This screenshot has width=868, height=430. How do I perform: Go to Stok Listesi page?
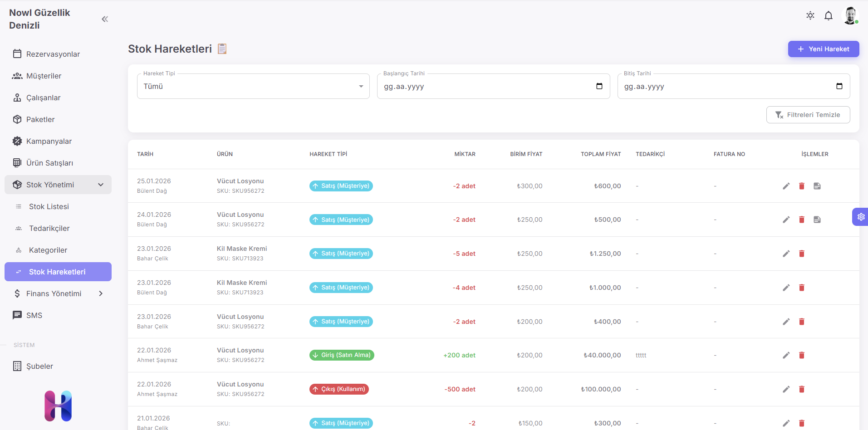pyautogui.click(x=49, y=206)
